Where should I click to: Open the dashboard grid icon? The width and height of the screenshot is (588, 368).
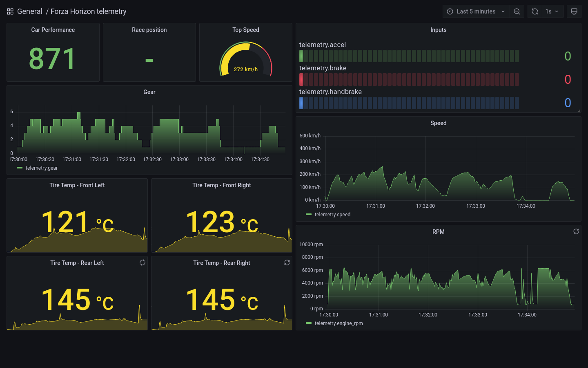pos(10,11)
